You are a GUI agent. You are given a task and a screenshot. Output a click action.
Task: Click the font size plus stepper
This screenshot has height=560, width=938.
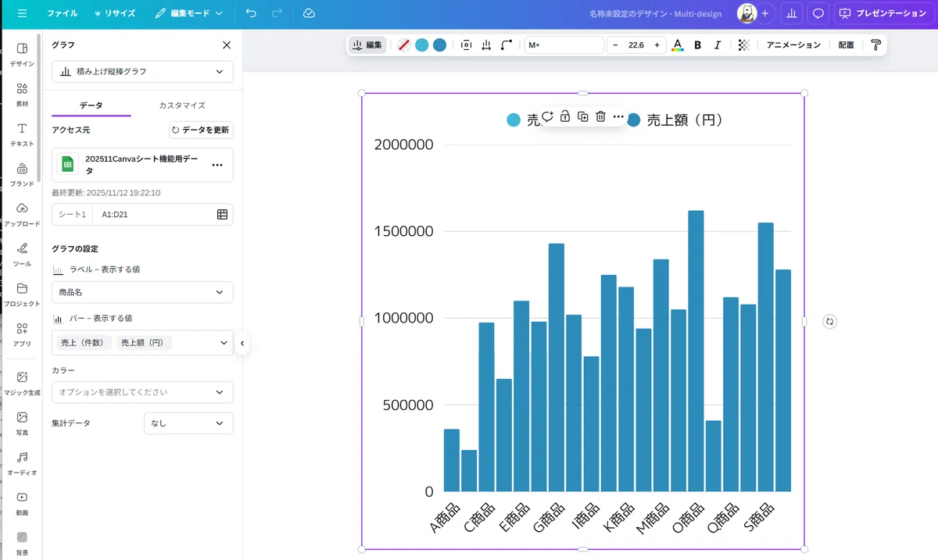[657, 45]
